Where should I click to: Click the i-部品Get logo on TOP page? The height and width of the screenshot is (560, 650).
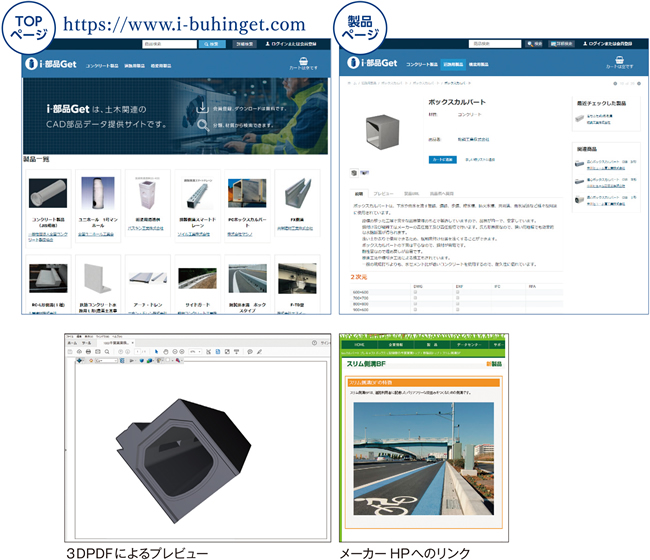tap(51, 64)
